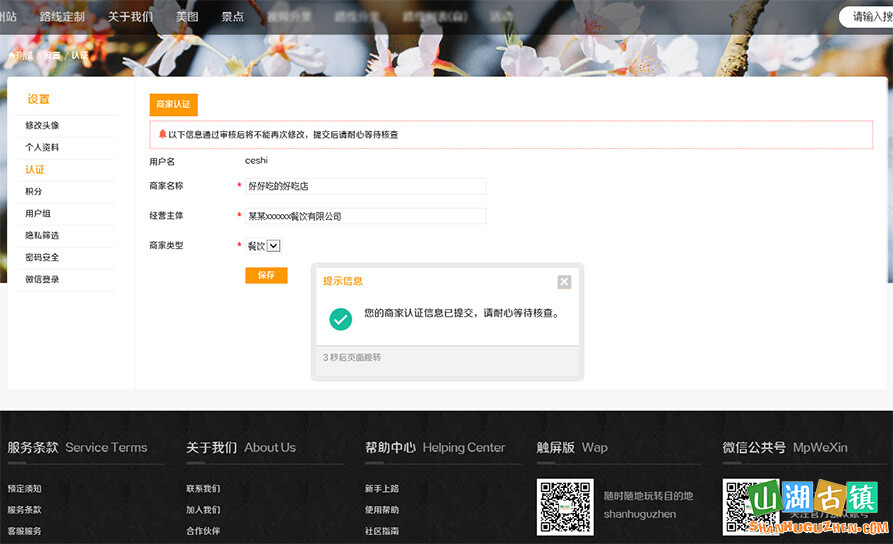The height and width of the screenshot is (544, 893).
Task: Open 关于我们 in top navigation
Action: [x=130, y=17]
